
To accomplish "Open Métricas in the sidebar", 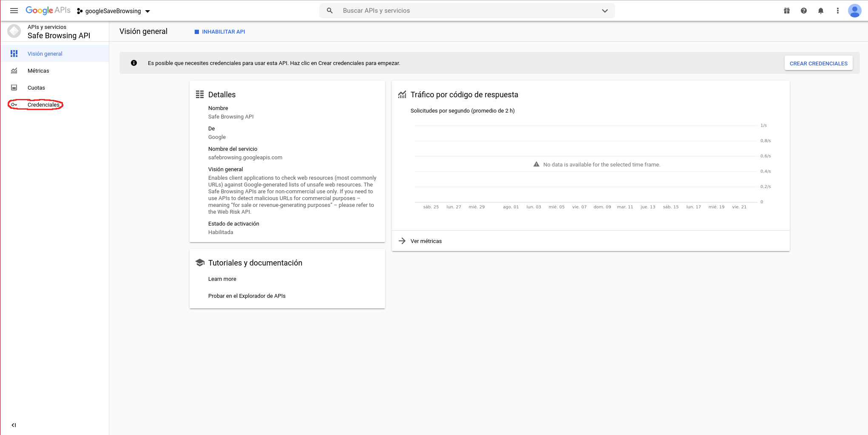I will (x=38, y=71).
